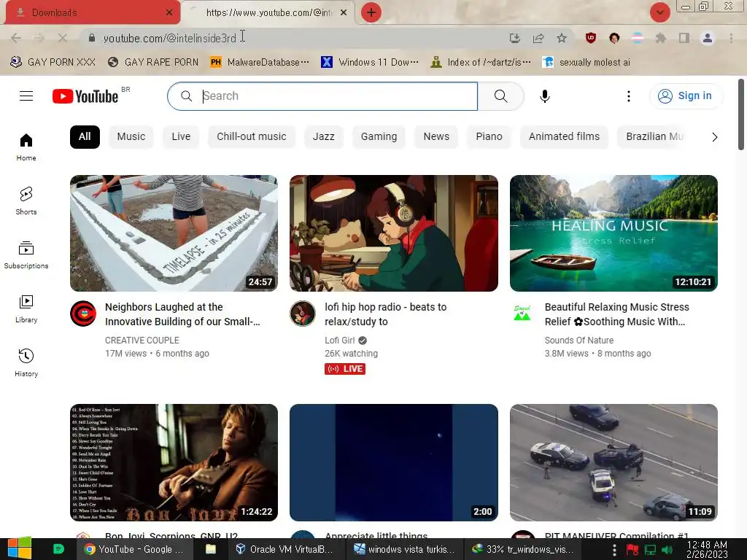The image size is (747, 560).
Task: Open the lofi girl live thumbnail
Action: click(x=393, y=233)
